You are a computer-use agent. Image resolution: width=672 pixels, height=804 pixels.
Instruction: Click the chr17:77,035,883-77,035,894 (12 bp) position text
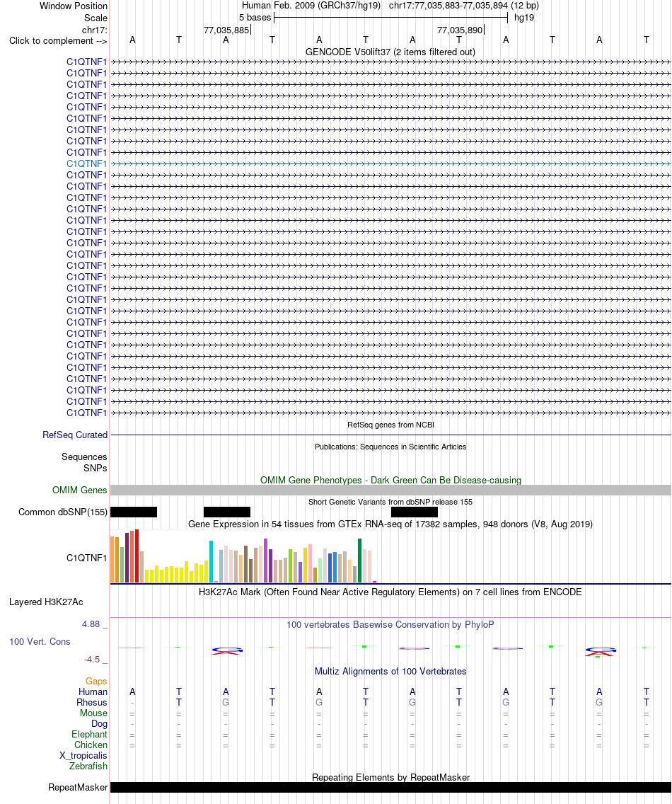coord(464,6)
